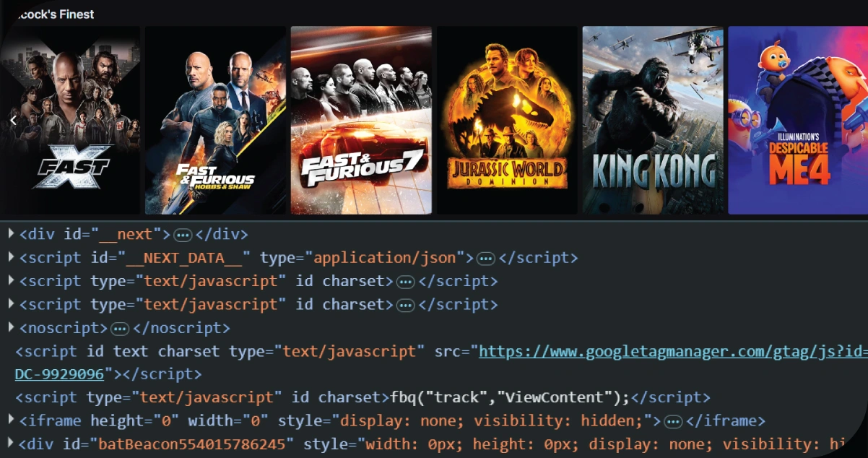Expand the noscript element node
The image size is (868, 458).
[x=10, y=327]
